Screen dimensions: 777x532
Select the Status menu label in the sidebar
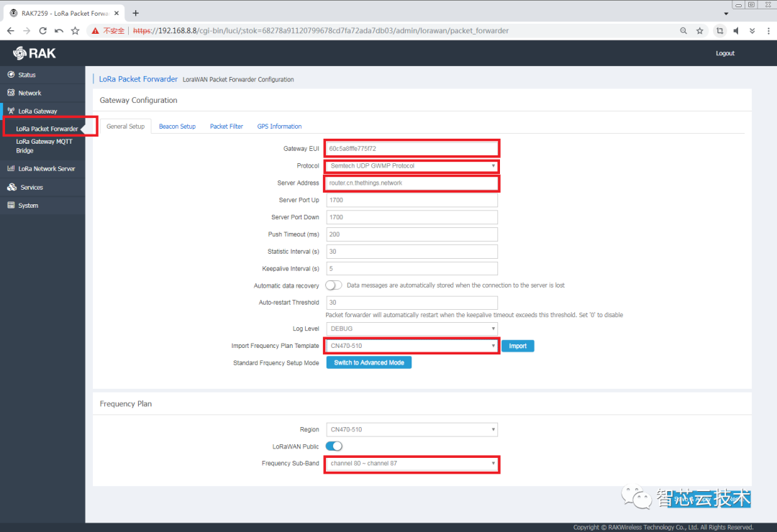[27, 75]
